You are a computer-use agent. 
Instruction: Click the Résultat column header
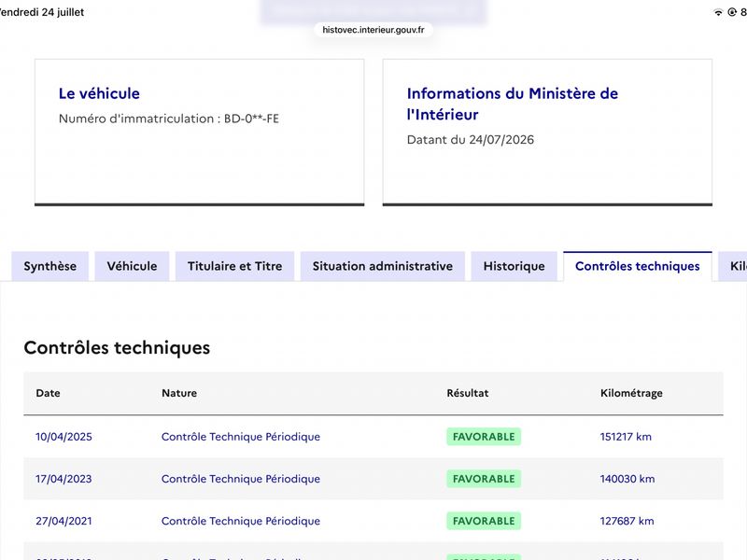[x=468, y=393]
